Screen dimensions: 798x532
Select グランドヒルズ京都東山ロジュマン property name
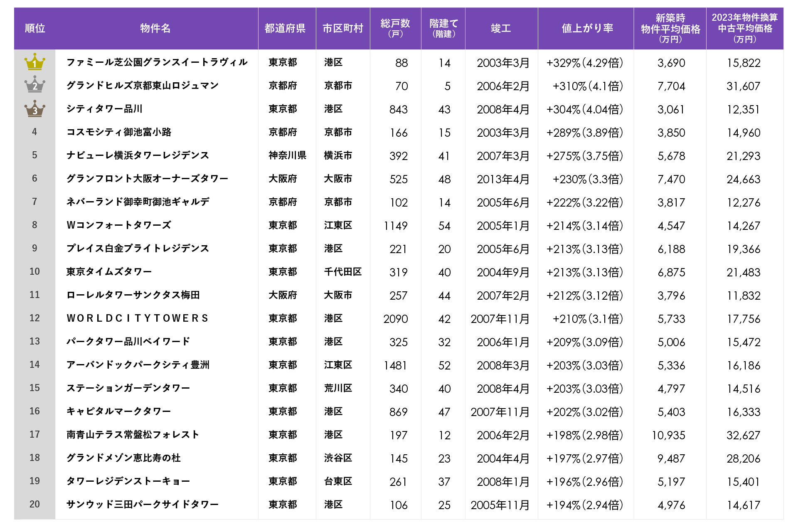pos(143,86)
